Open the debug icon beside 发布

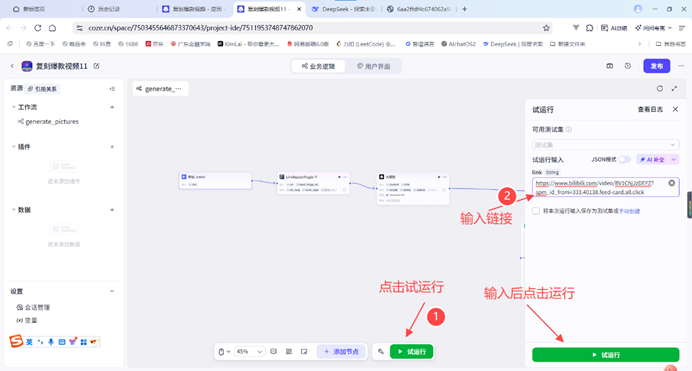click(609, 66)
